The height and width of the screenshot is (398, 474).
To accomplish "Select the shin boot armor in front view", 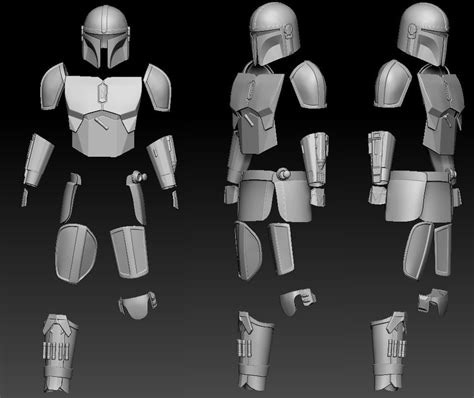I will (x=60, y=353).
